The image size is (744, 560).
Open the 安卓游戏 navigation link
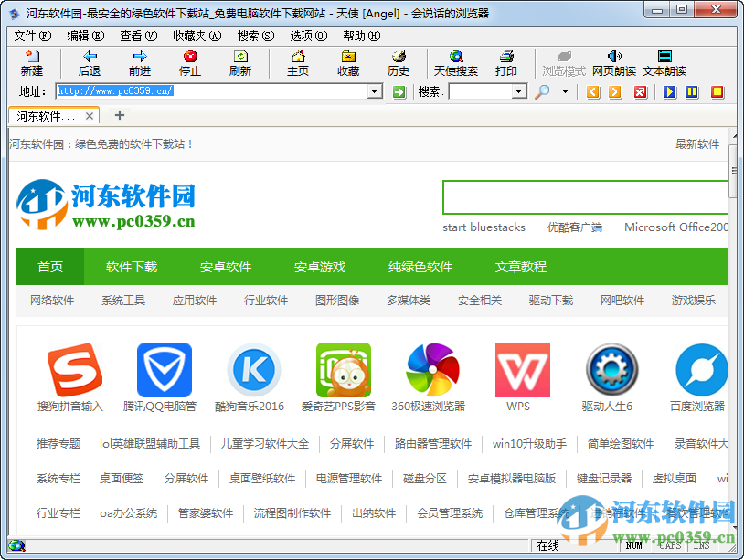pos(319,267)
